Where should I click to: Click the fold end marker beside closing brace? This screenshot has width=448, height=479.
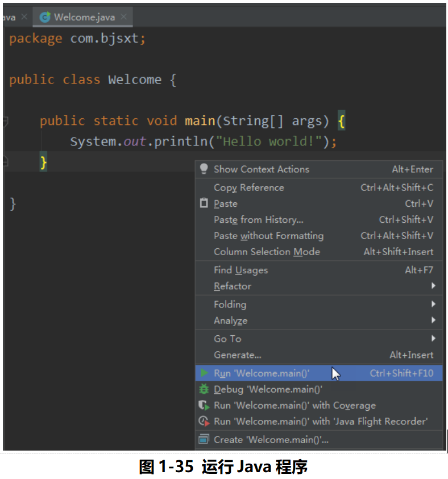(5, 162)
